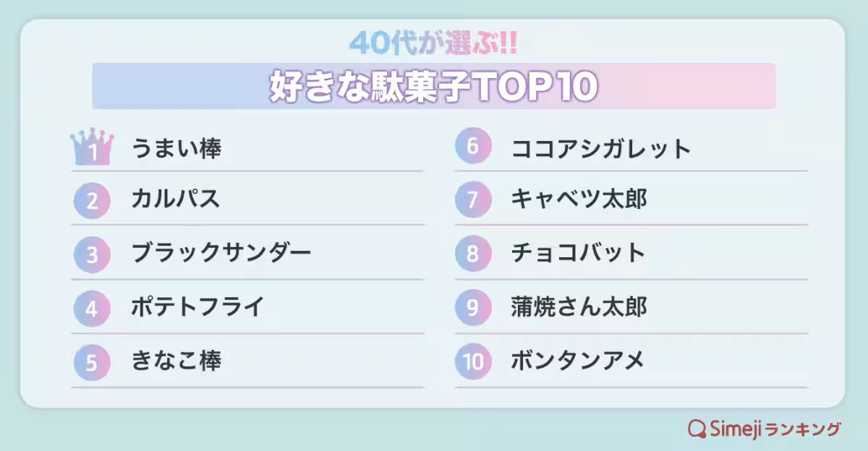Click the number 6 rank badge

tap(472, 147)
